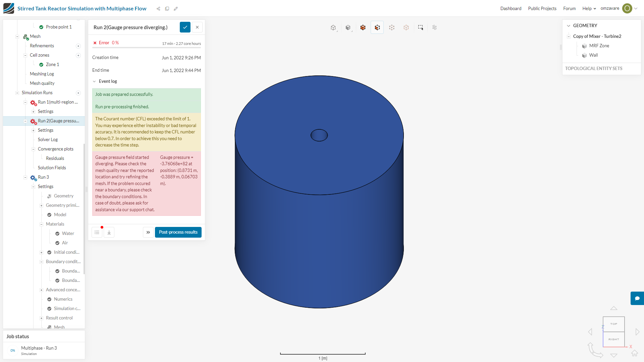644x362 pixels.
Task: Open the Dashboard page
Action: [x=511, y=8]
